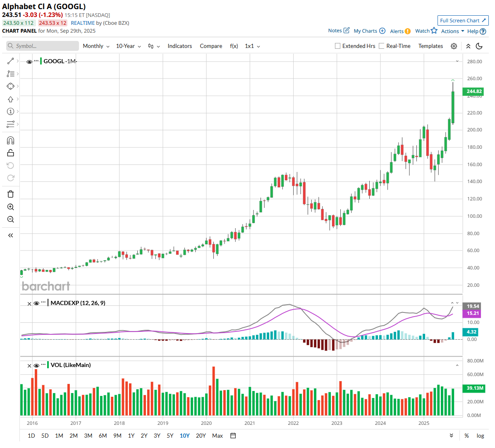Open the Actions dropdown
The height and width of the screenshot is (448, 495).
pyautogui.click(x=452, y=31)
